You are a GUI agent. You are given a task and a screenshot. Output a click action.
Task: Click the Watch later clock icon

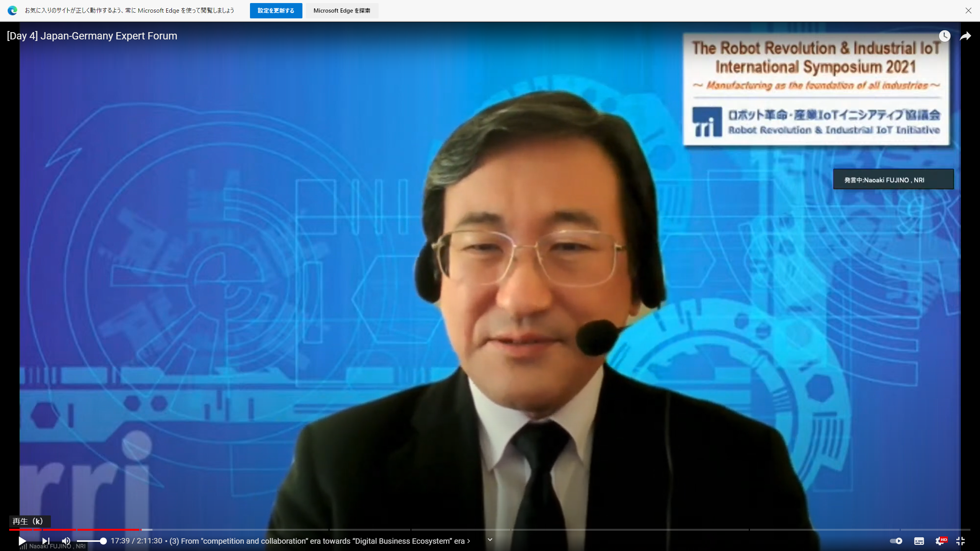944,36
